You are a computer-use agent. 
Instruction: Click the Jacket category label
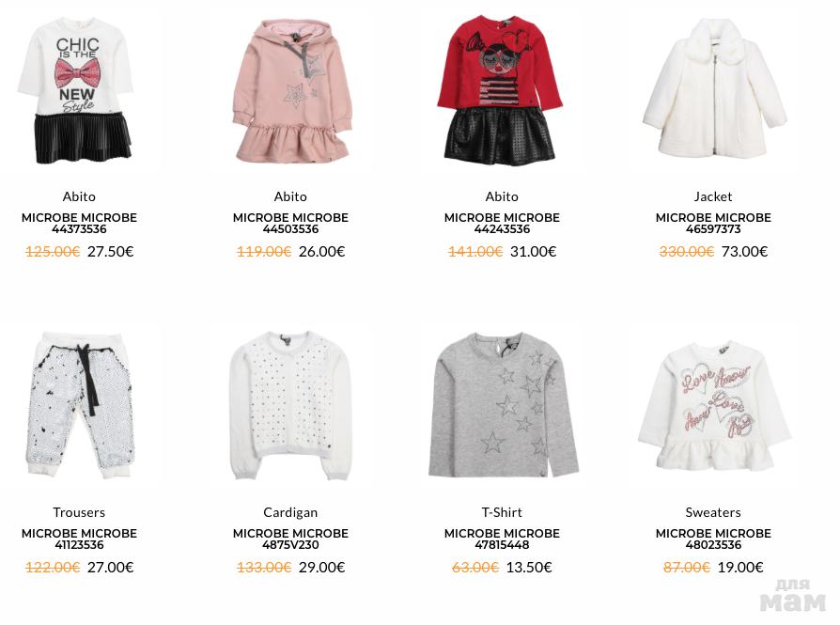point(713,196)
